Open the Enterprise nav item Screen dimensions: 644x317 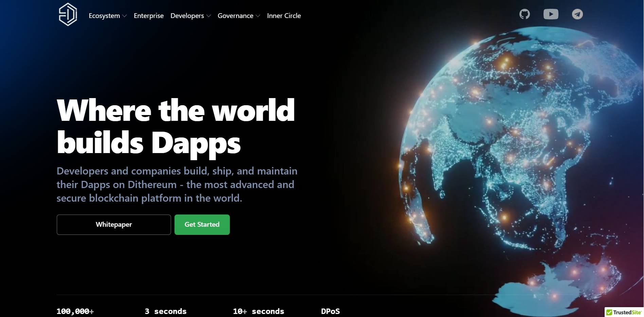click(149, 16)
